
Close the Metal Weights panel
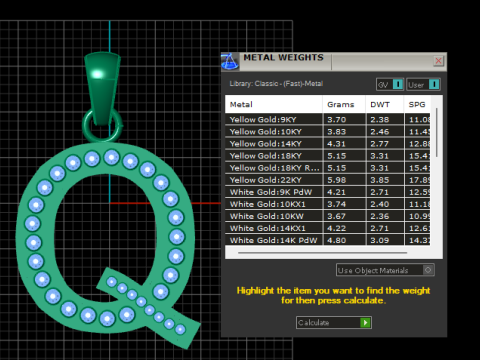coord(438,61)
